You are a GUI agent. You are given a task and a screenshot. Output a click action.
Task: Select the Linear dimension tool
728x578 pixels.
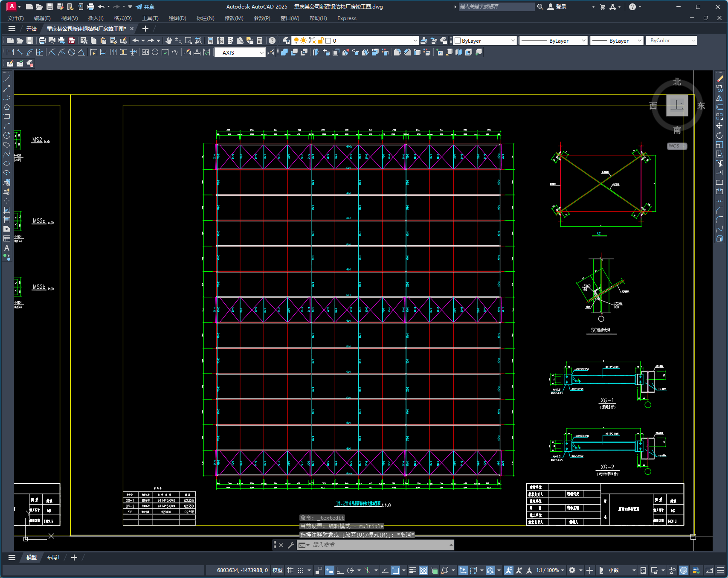click(x=10, y=52)
